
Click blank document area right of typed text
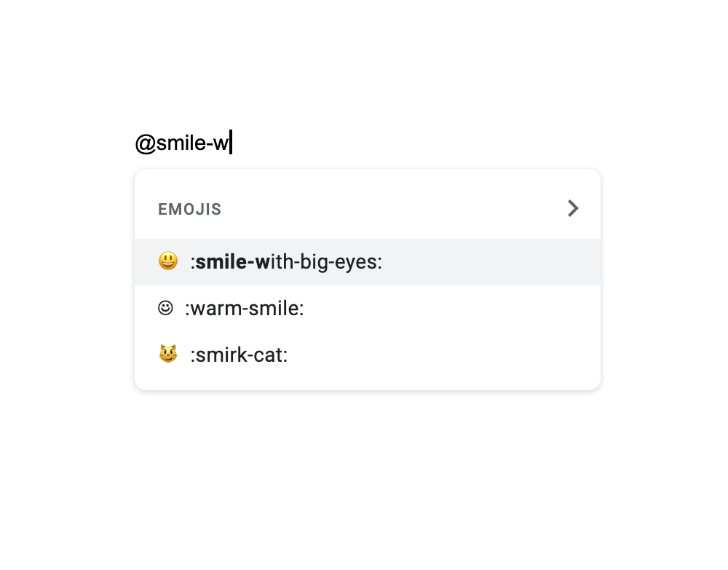(x=437, y=143)
